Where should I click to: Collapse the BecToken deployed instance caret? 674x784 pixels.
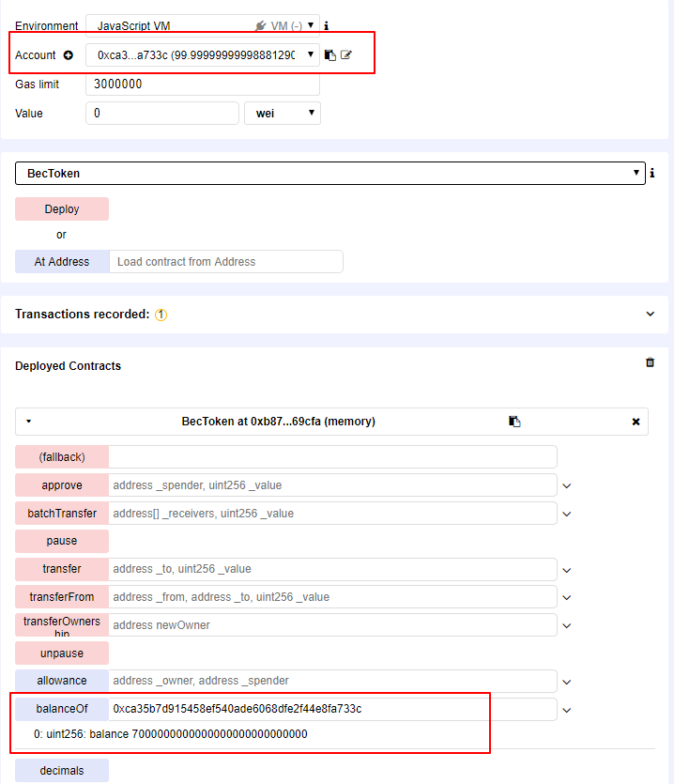pyautogui.click(x=28, y=422)
